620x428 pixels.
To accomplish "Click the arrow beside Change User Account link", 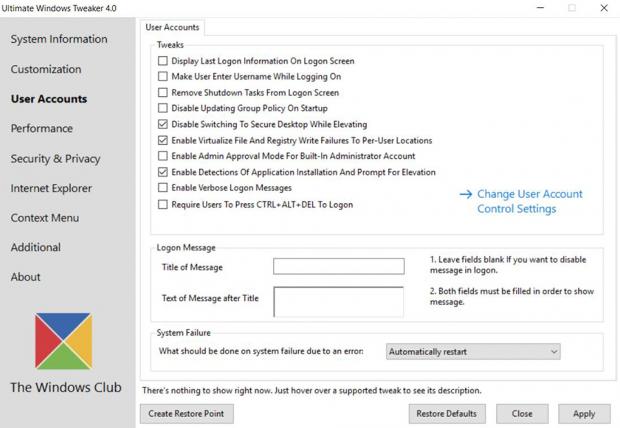I will (x=465, y=195).
